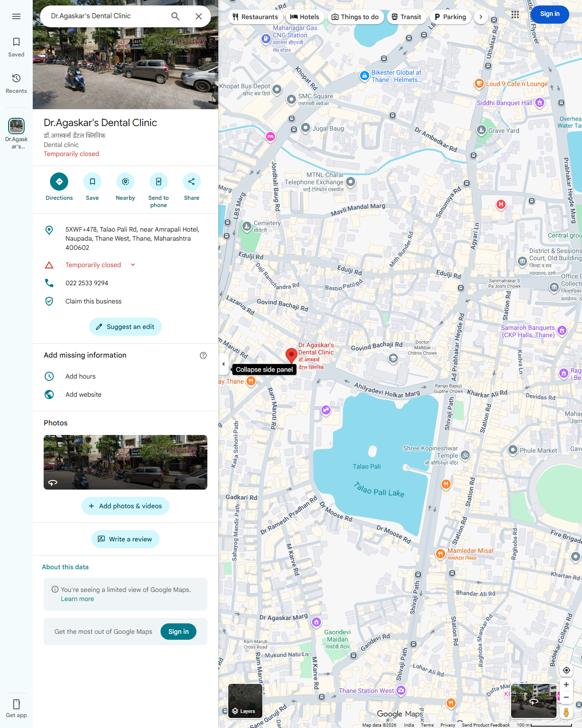The height and width of the screenshot is (728, 582).
Task: Open the clinic header street photo
Action: coord(125,55)
